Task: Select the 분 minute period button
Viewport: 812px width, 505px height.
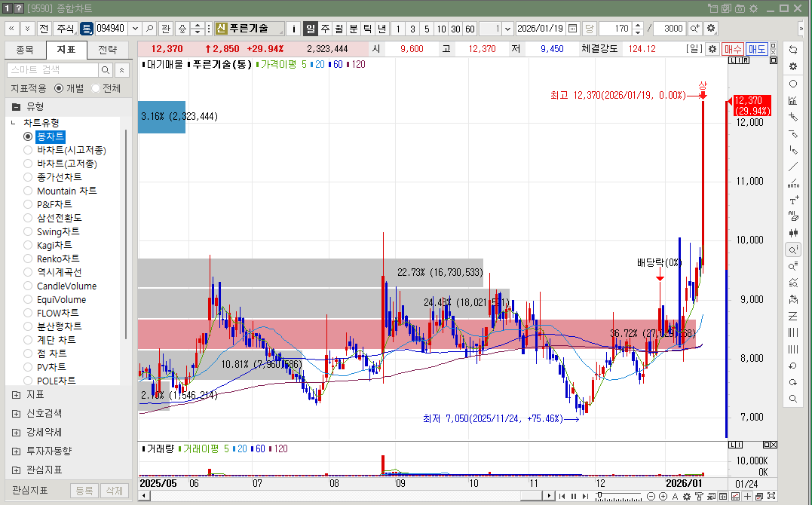Action: [353, 29]
